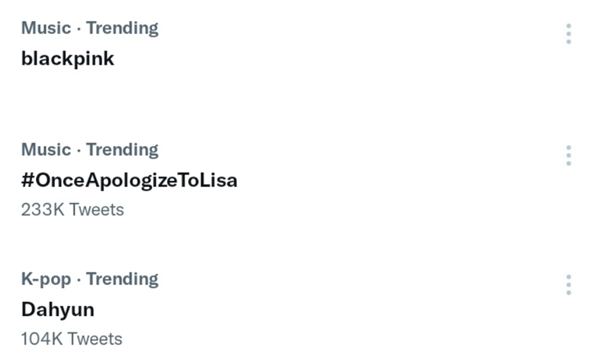
Task: Click the 233K Tweets count
Action: pos(72,210)
